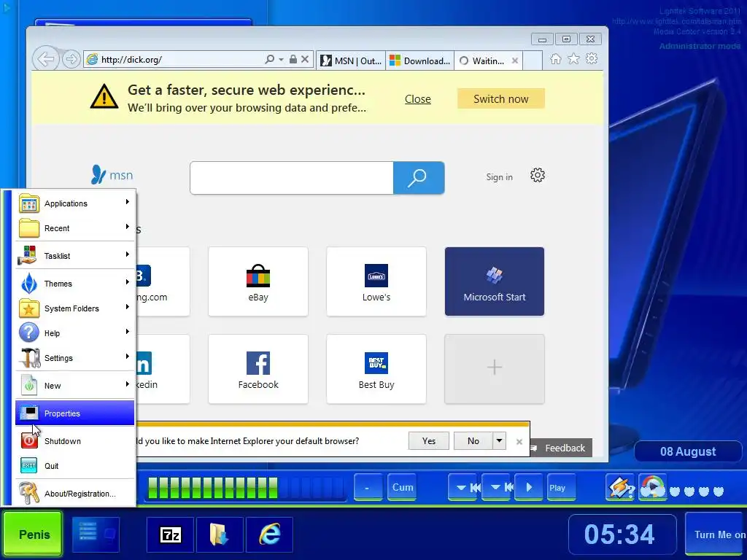Image resolution: width=747 pixels, height=560 pixels.
Task: Click the New document icon
Action: pos(29,385)
